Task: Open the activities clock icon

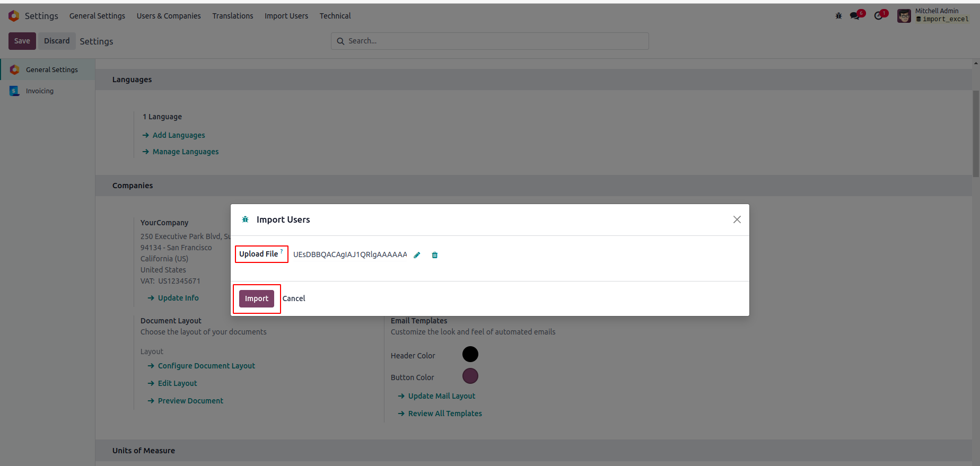Action: [x=879, y=16]
